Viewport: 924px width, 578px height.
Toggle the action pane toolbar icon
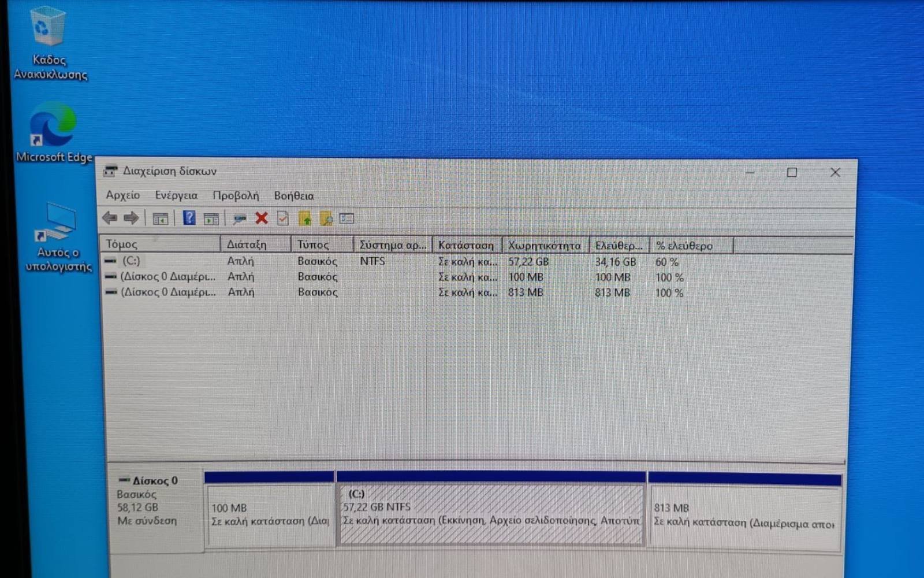[211, 218]
